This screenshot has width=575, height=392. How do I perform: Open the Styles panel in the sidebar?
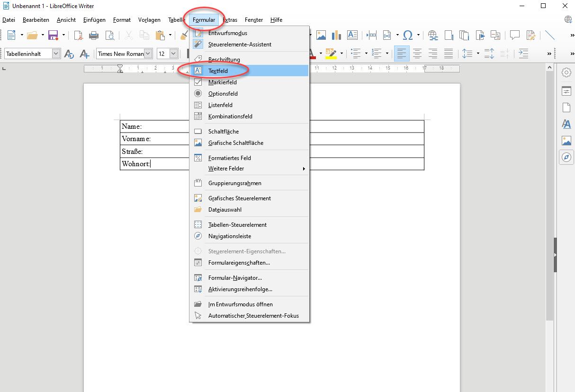click(566, 124)
